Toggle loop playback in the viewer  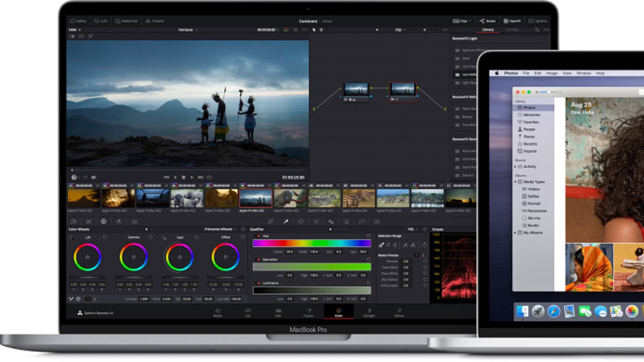[x=209, y=177]
